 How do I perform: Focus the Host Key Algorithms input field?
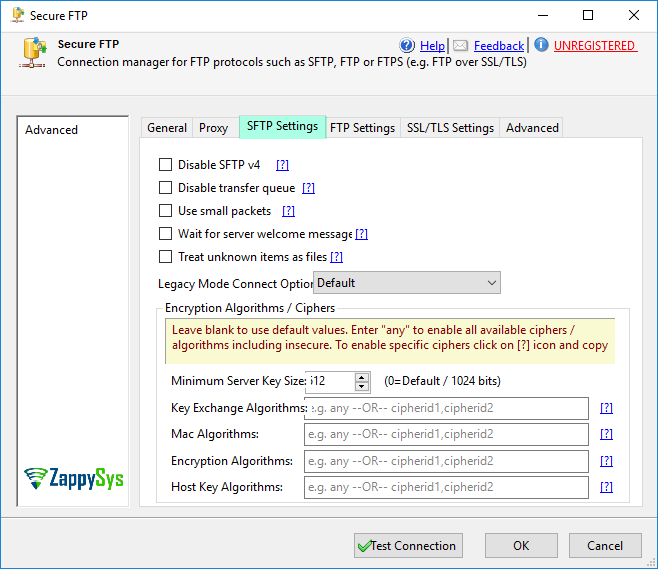point(446,487)
